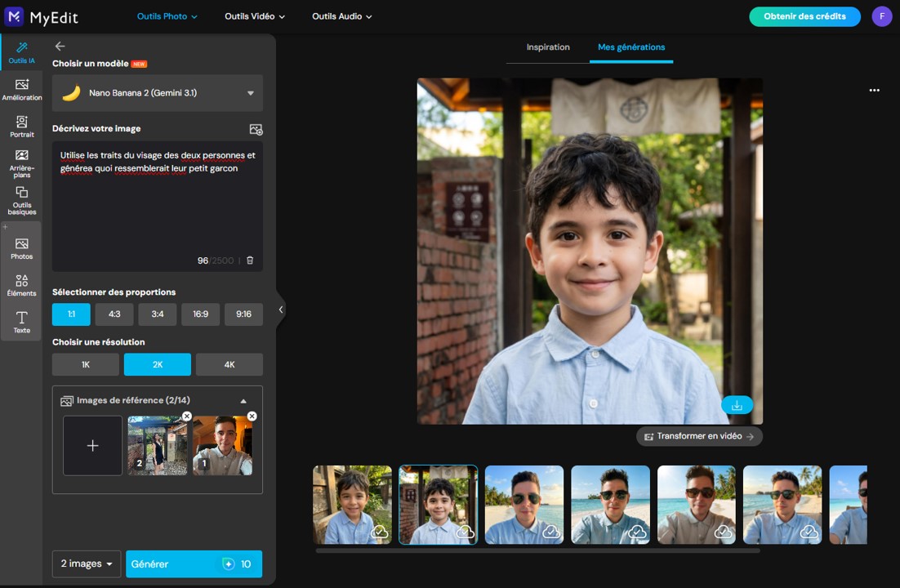Screen dimensions: 900x588
Task: Open the Arrière-plans tool
Action: point(22,163)
